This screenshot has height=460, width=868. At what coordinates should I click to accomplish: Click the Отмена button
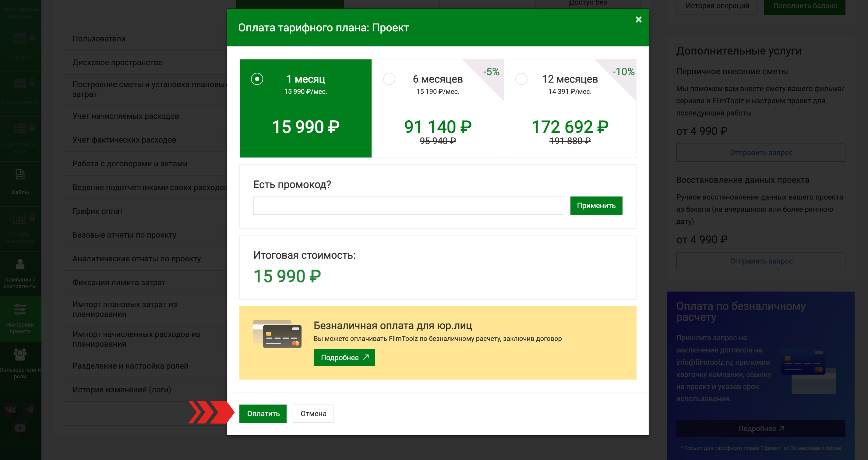click(313, 413)
